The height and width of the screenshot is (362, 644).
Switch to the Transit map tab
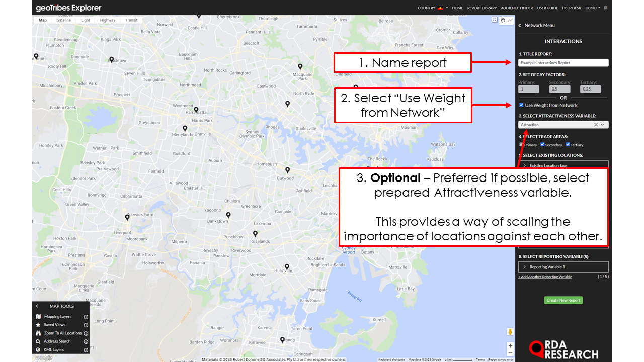click(131, 20)
